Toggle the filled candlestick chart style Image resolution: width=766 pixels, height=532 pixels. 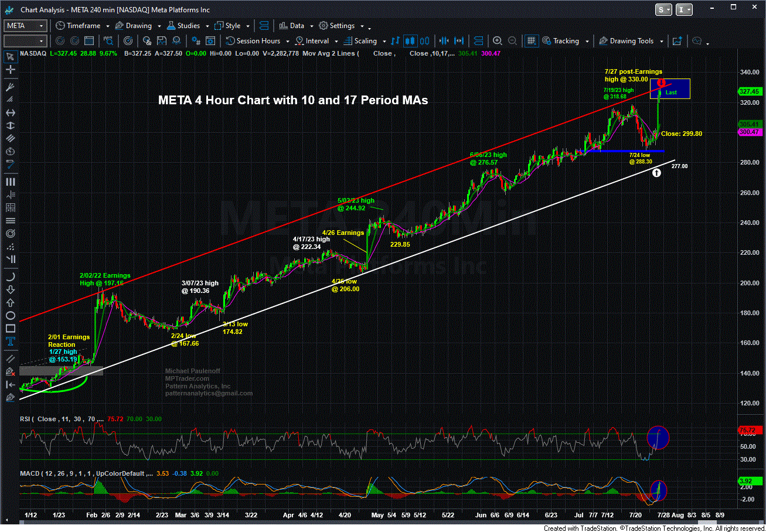[x=410, y=41]
